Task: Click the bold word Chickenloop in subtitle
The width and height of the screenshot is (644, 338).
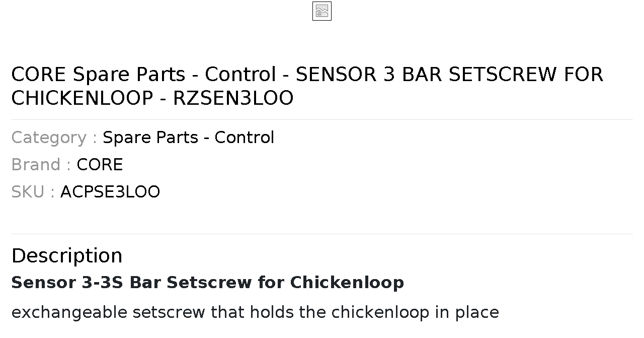Action: pyautogui.click(x=347, y=283)
